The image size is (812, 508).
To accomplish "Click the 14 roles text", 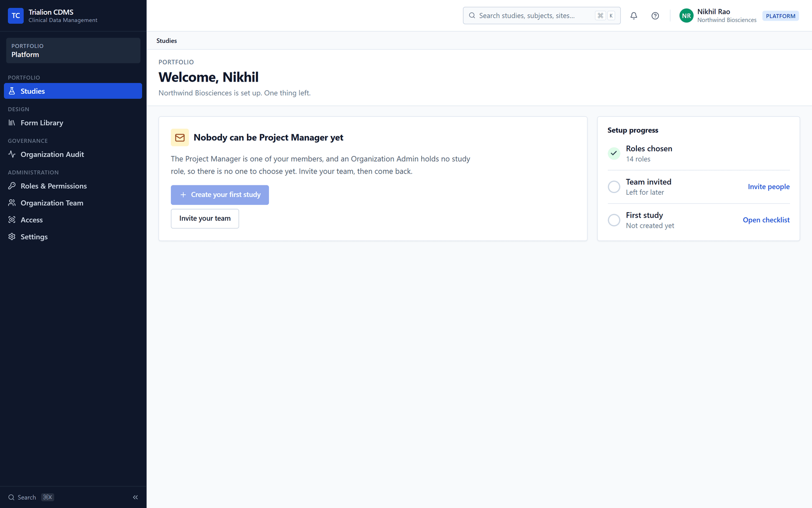I will coord(638,159).
